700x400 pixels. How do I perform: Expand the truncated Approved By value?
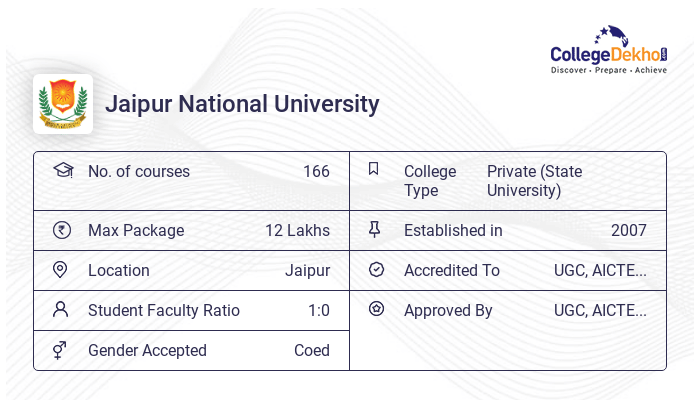click(600, 311)
